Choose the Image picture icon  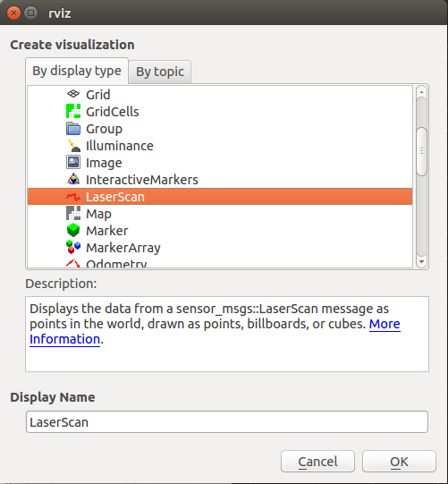73,162
